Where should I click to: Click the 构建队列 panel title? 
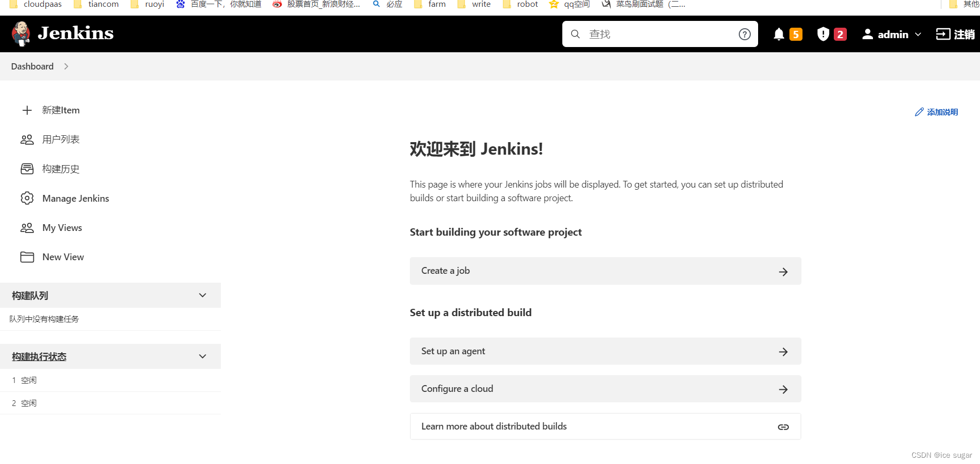pos(30,296)
